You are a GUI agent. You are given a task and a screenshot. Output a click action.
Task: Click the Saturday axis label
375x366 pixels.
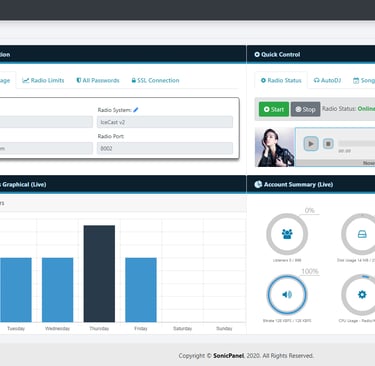pyautogui.click(x=183, y=328)
